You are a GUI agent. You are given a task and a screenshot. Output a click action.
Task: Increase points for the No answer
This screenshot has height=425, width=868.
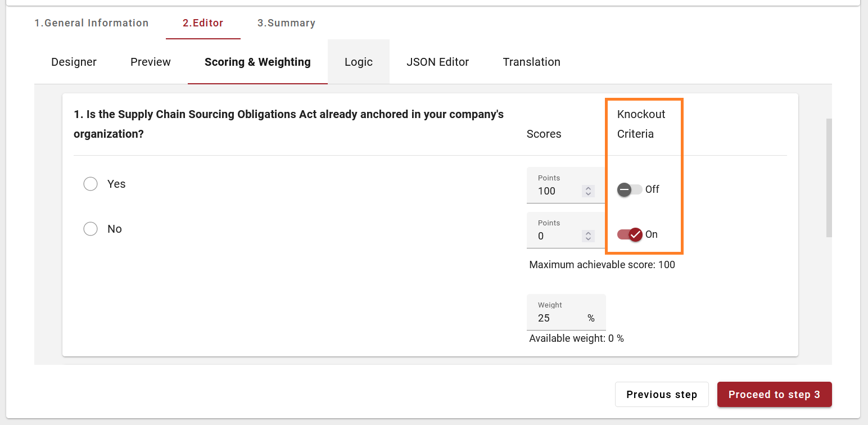click(x=588, y=233)
